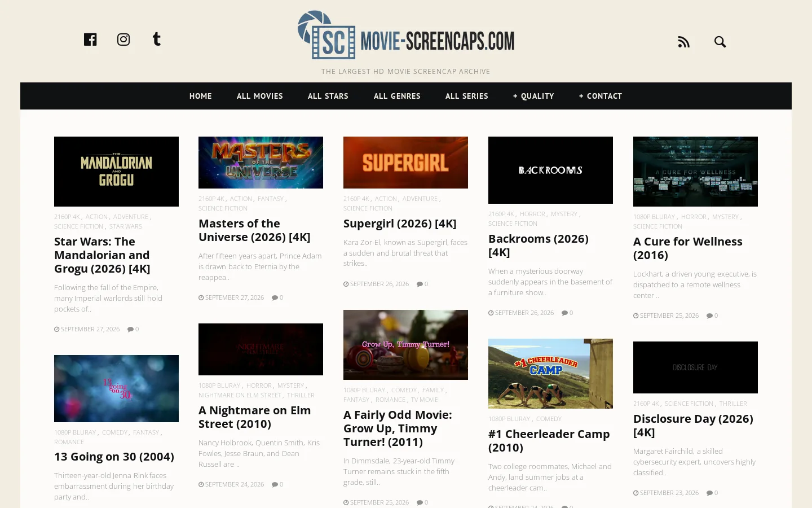Select Adventure tag under Supergirl
Viewport: 812px width, 508px height.
point(420,199)
